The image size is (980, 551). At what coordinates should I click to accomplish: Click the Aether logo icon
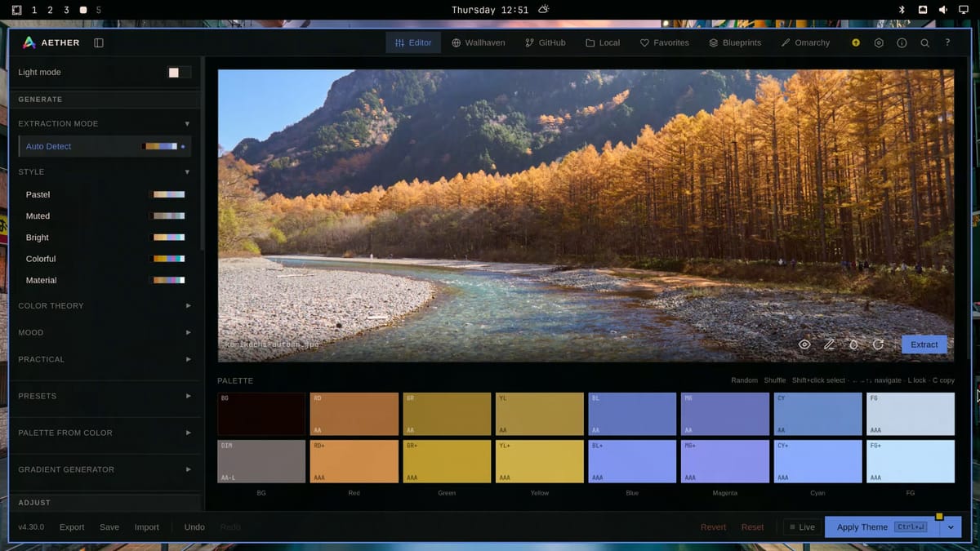click(29, 42)
